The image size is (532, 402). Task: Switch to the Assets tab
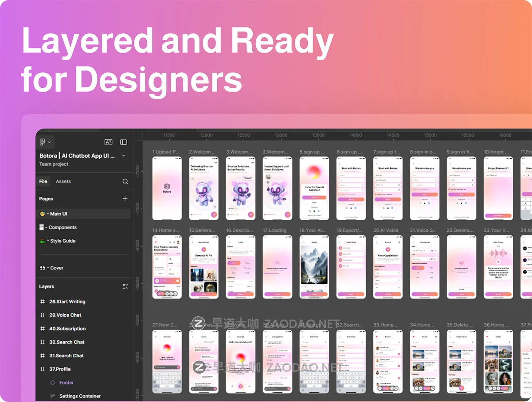click(x=63, y=181)
